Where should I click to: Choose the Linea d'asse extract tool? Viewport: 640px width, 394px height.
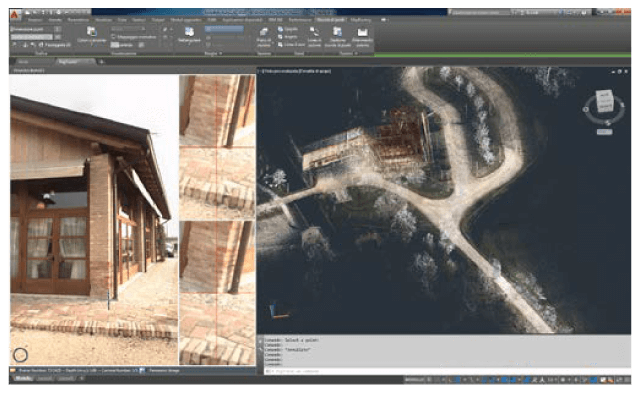[291, 44]
